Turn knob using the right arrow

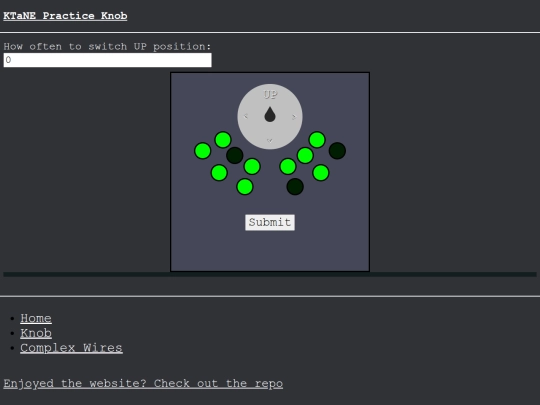tap(294, 117)
